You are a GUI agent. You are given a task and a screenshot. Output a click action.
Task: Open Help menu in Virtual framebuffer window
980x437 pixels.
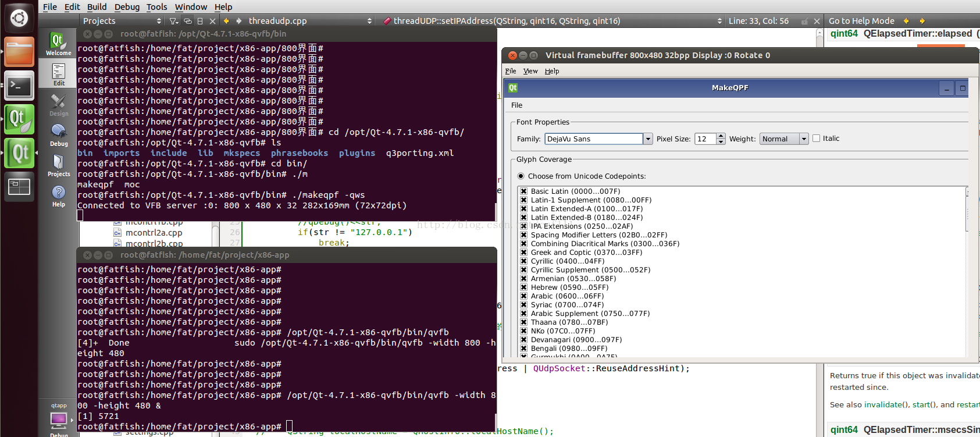(552, 71)
